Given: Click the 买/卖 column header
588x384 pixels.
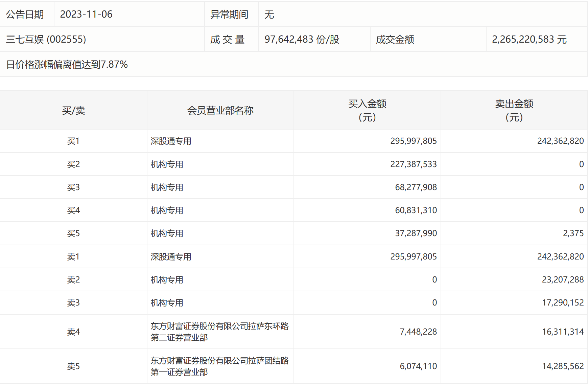Looking at the screenshot, I should [73, 110].
